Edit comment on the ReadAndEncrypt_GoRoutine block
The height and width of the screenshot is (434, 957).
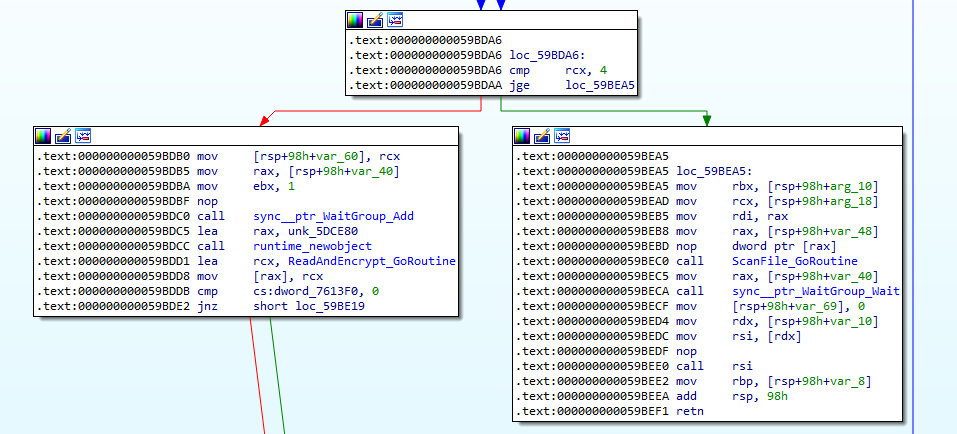coord(63,135)
